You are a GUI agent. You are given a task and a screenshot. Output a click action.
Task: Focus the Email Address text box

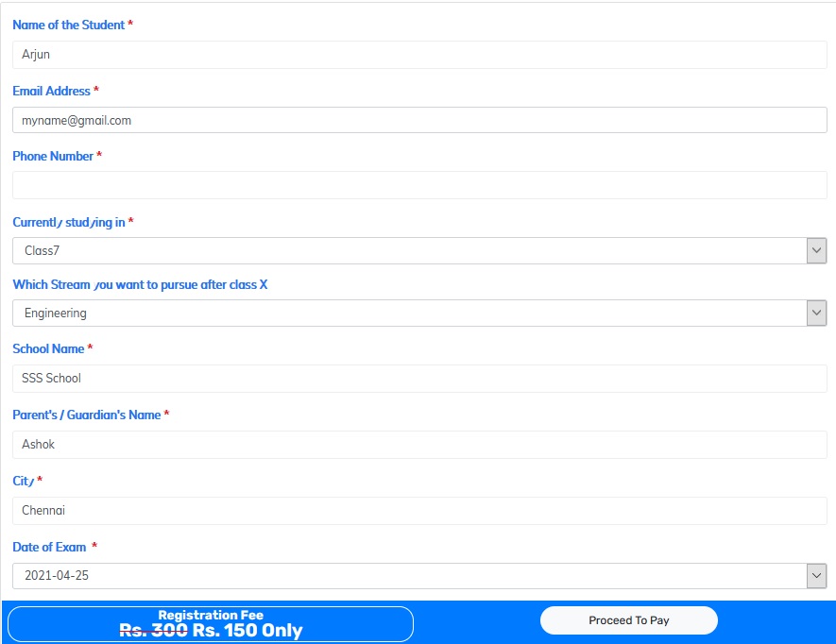419,120
